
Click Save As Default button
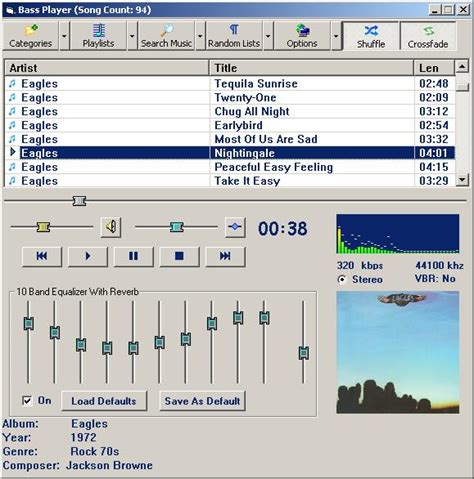(x=202, y=401)
